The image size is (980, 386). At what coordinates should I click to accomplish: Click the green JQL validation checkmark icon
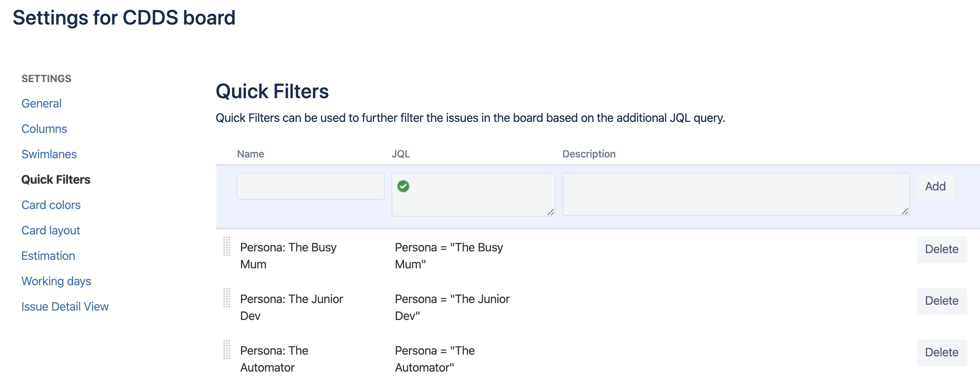403,186
